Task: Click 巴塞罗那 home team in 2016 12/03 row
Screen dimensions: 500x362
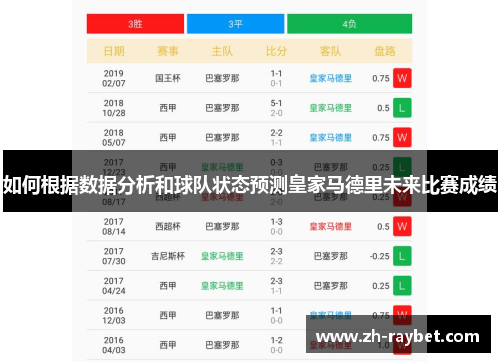Action: [222, 316]
